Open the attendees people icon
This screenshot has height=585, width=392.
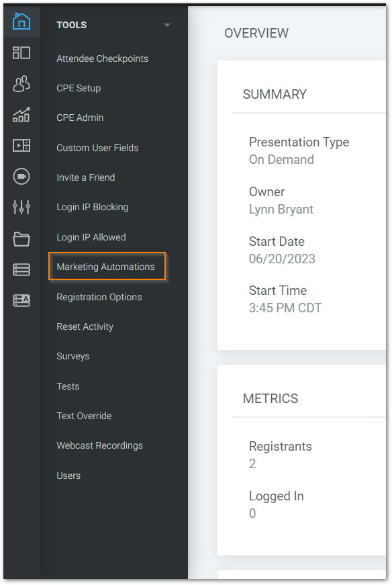(x=21, y=83)
